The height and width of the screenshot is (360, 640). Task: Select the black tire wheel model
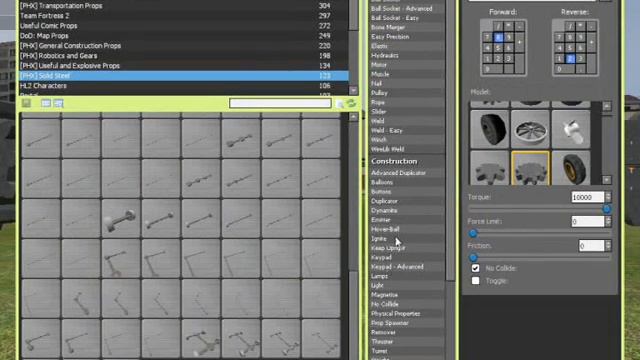coord(490,129)
